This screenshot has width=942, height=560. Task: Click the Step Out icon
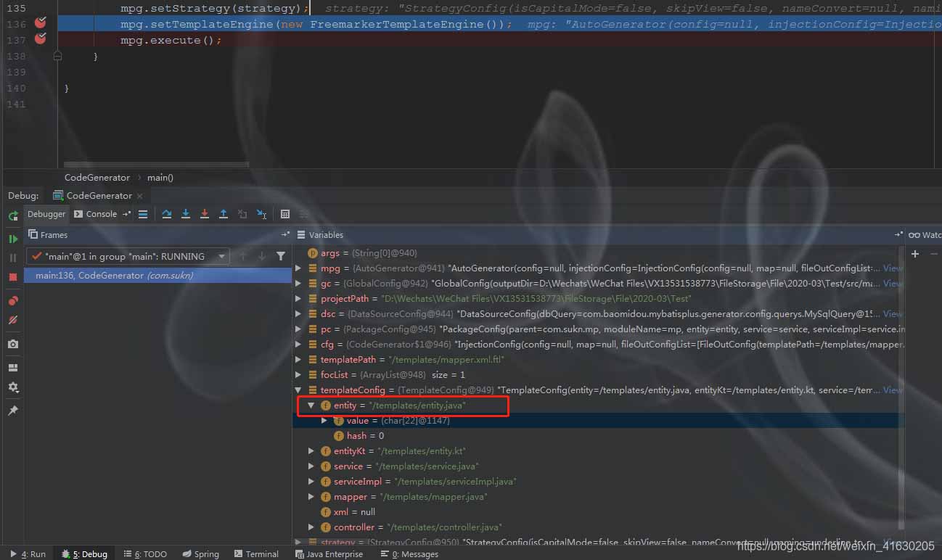[x=224, y=214]
